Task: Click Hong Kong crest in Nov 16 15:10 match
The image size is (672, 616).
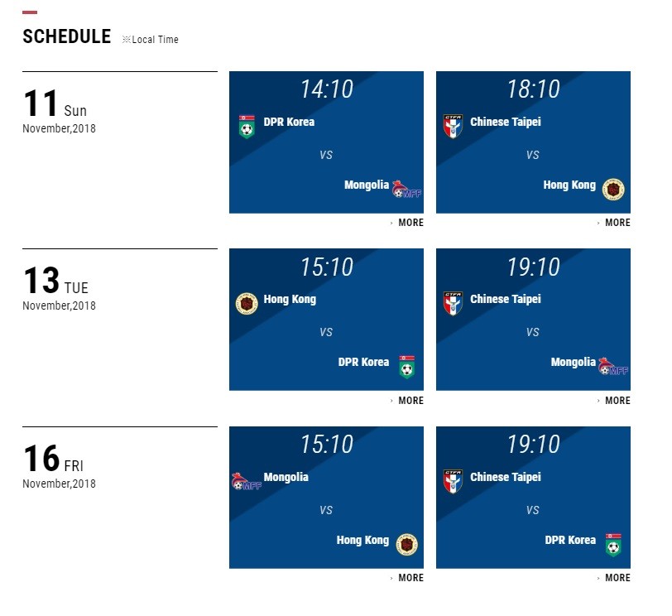Action: 406,545
